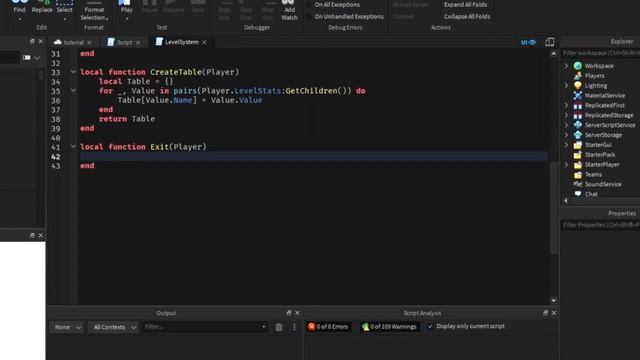
Task: Enable On Unhandled Exceptions option
Action: [309, 16]
